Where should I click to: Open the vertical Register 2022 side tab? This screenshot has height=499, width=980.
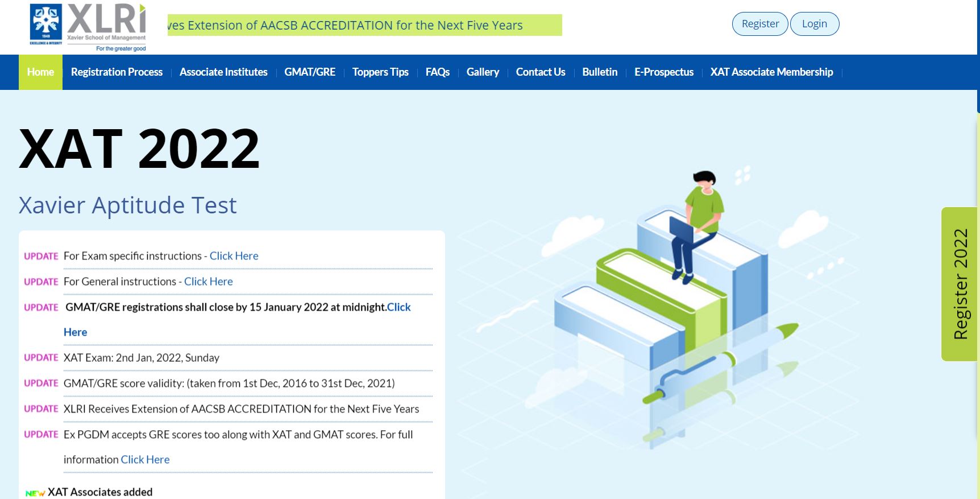[960, 284]
